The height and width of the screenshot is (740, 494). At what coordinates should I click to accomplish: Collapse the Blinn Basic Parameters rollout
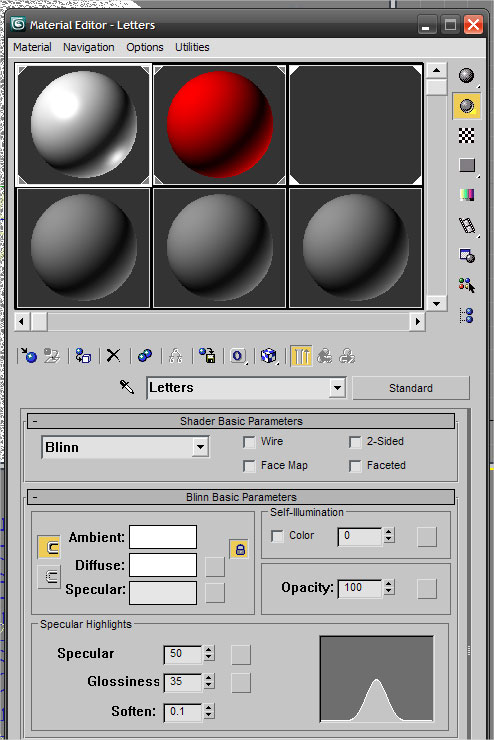pos(241,497)
